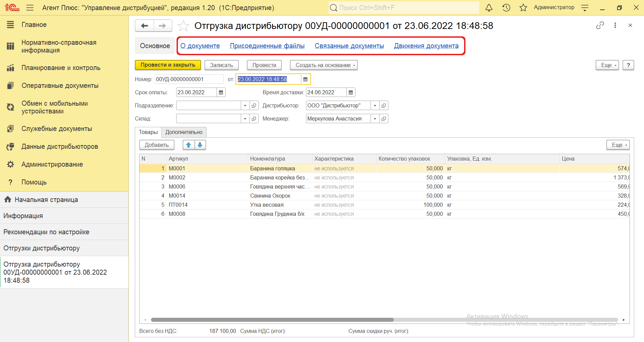The image size is (644, 342).
Task: Click the Номер input field
Action: (189, 79)
